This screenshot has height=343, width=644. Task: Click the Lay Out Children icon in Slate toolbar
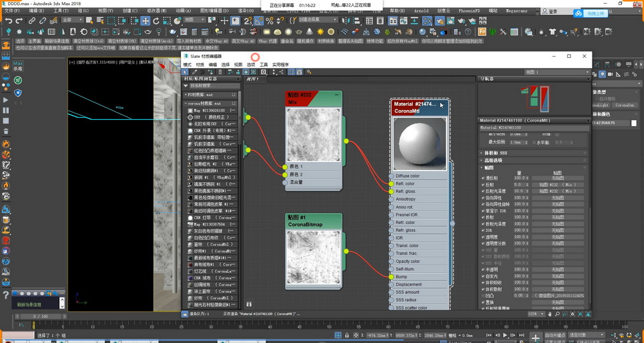281,72
